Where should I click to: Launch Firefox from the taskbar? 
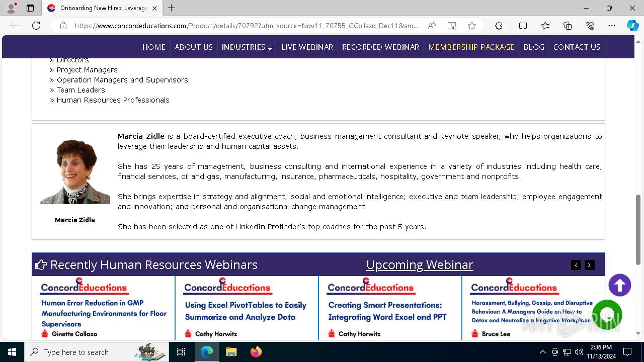(256, 352)
